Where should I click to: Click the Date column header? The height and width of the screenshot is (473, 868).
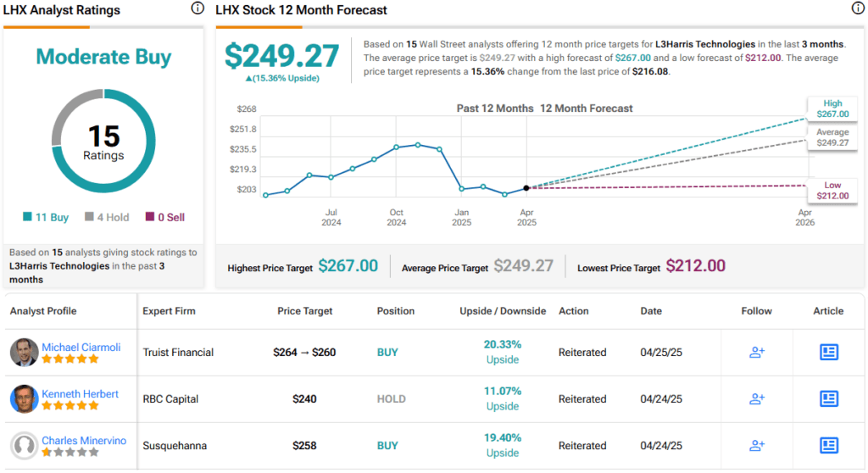click(x=651, y=311)
